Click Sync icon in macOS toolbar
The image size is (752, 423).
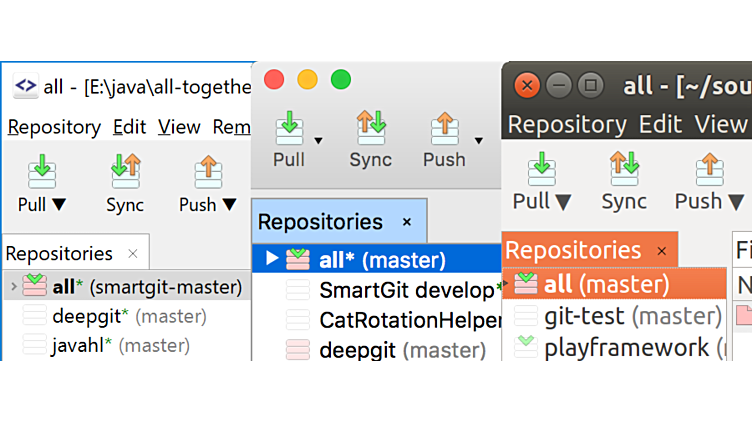pos(370,127)
